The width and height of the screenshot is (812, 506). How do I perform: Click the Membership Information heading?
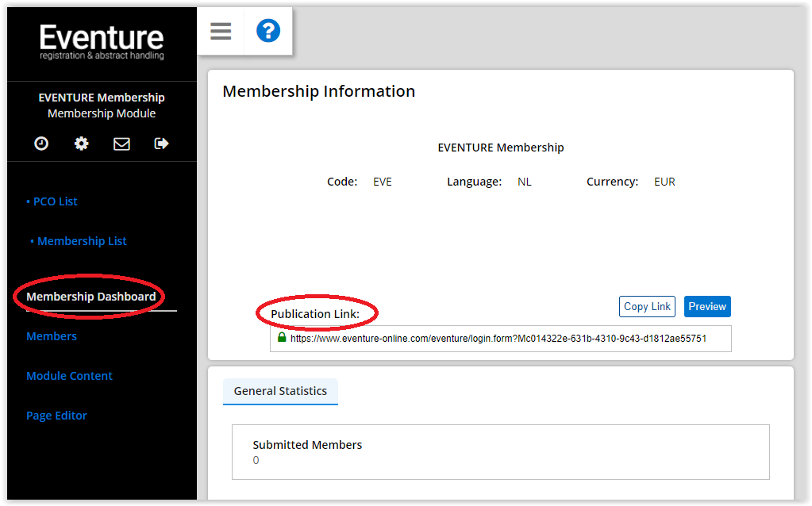click(x=319, y=91)
